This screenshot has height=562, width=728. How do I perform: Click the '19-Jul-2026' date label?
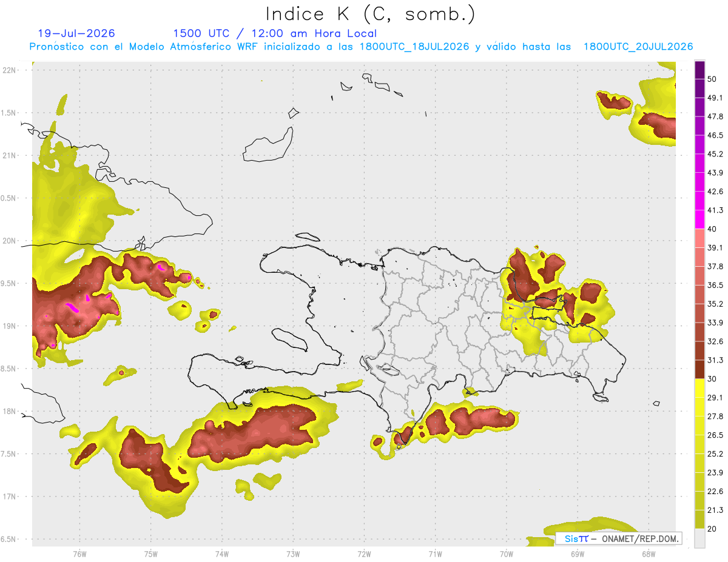click(x=76, y=33)
